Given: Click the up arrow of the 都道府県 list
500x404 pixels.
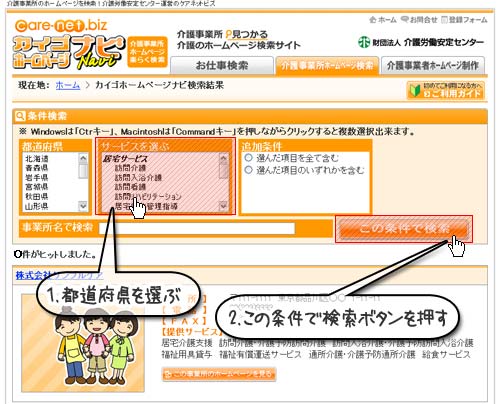Looking at the screenshot, I should pos(83,158).
